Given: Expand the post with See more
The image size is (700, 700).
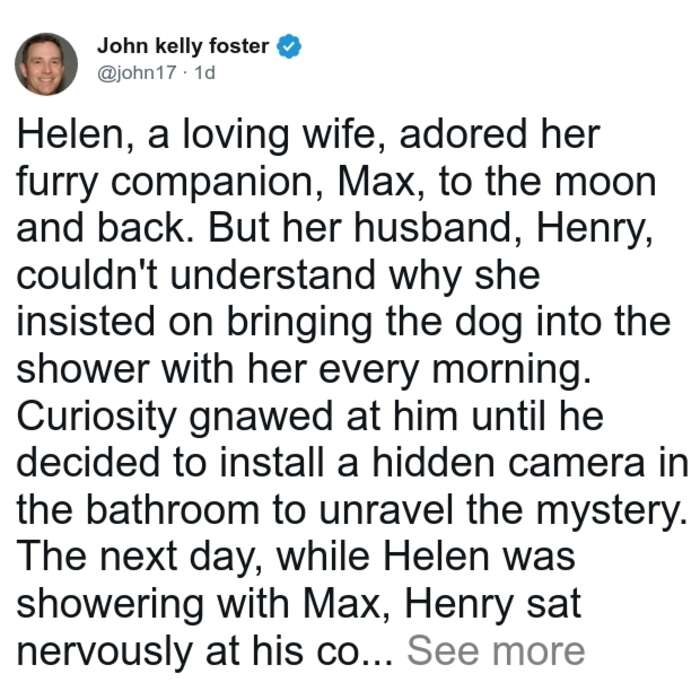Looking at the screenshot, I should click(x=496, y=651).
